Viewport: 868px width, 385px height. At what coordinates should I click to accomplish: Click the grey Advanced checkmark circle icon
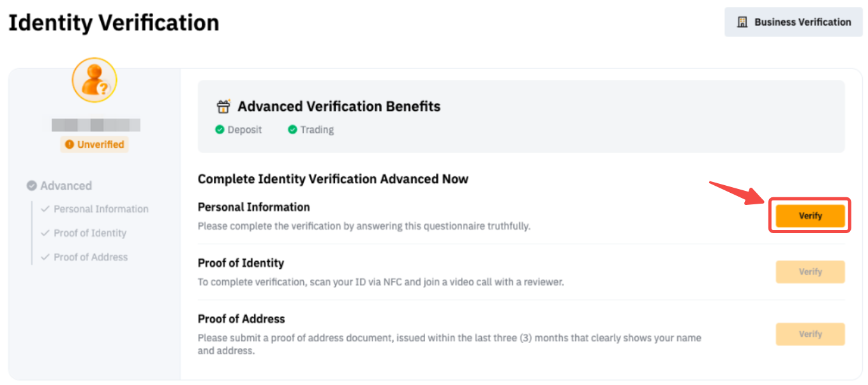31,186
